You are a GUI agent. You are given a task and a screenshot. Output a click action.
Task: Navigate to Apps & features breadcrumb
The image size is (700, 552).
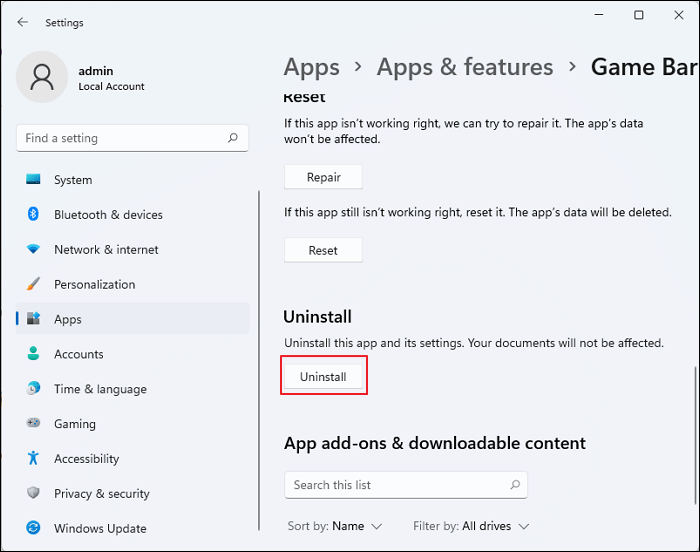coord(465,67)
